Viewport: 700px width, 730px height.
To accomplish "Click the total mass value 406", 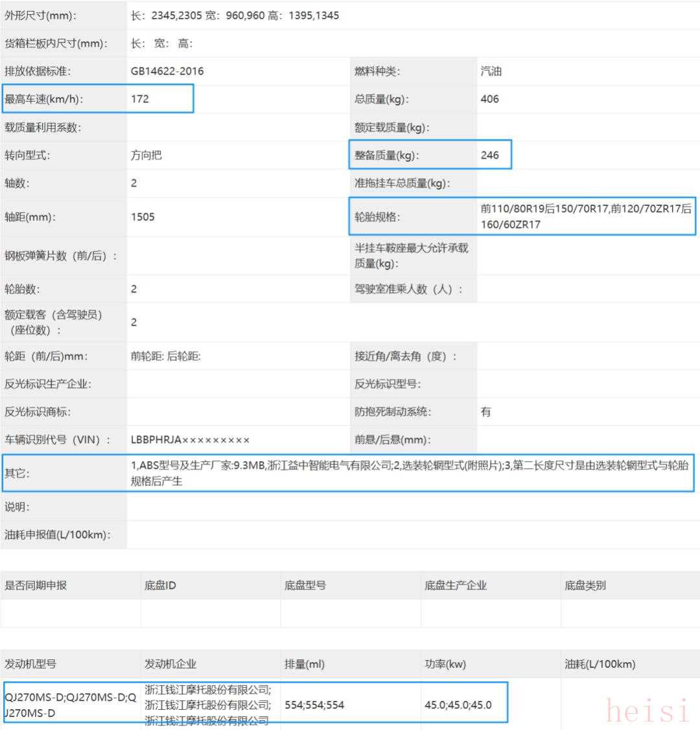I will pos(490,99).
